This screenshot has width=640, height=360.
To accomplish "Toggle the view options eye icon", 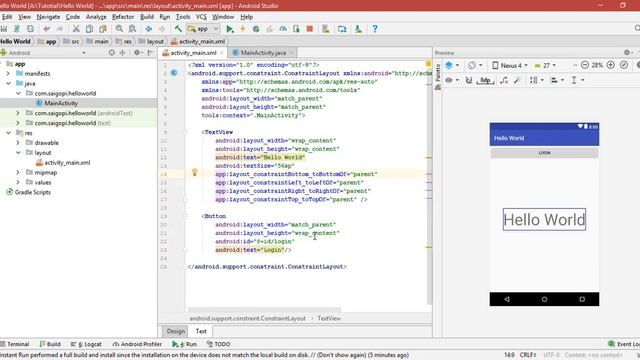I will (x=451, y=80).
